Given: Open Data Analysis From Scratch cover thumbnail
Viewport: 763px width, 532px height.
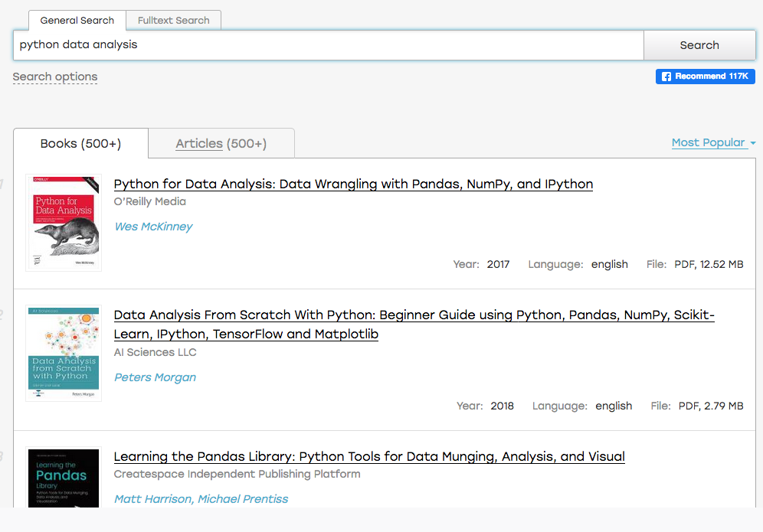Looking at the screenshot, I should point(64,353).
